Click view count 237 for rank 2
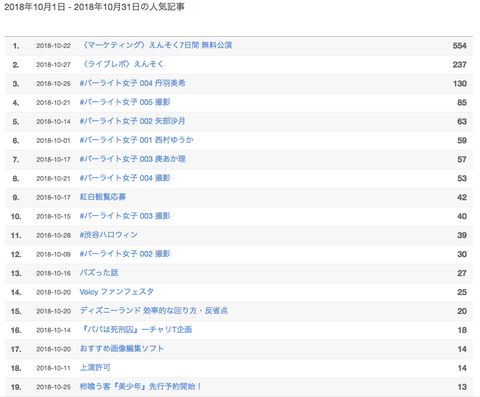This screenshot has height=397, width=480. coord(459,65)
